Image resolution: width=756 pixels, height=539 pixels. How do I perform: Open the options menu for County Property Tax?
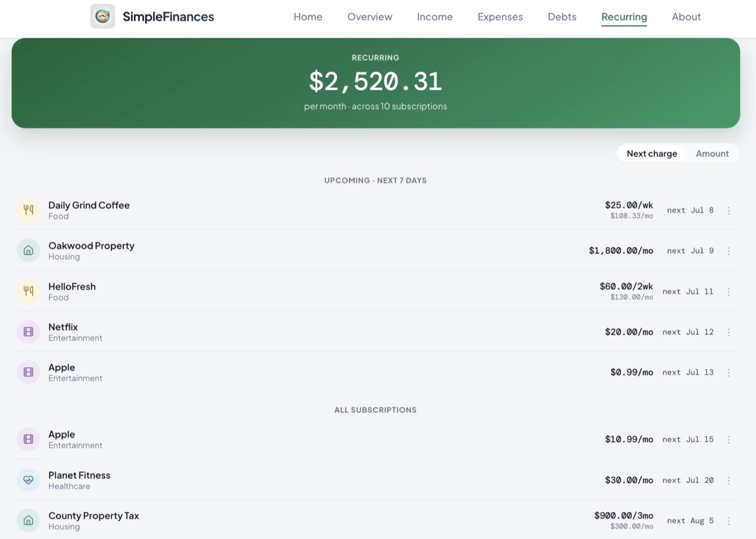click(728, 521)
